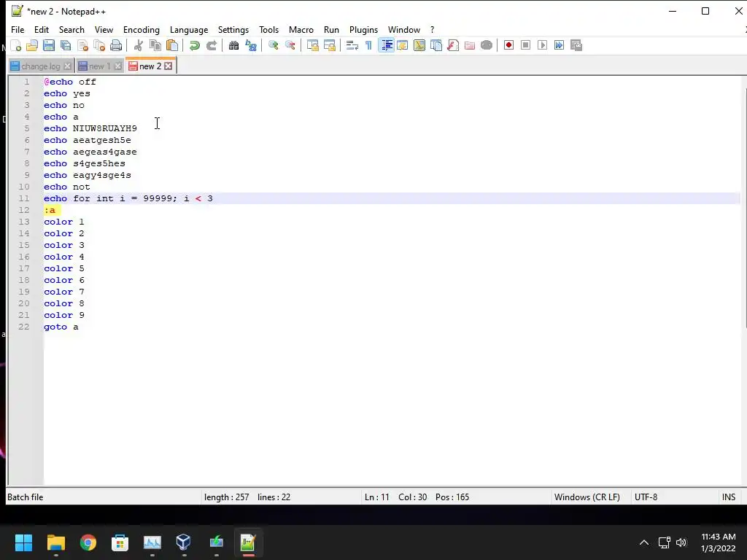This screenshot has width=747, height=560.
Task: Launch Google Chrome from taskbar
Action: click(88, 542)
